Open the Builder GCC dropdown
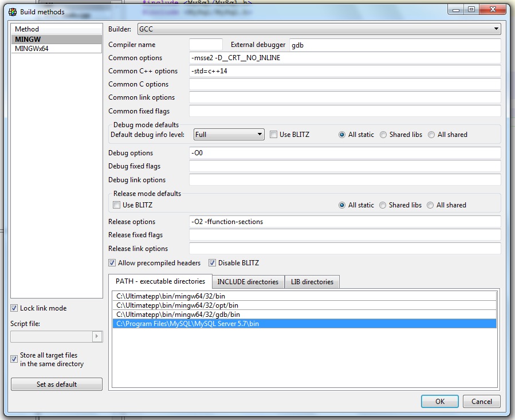Screen dimensions: 515x420 [x=318, y=29]
